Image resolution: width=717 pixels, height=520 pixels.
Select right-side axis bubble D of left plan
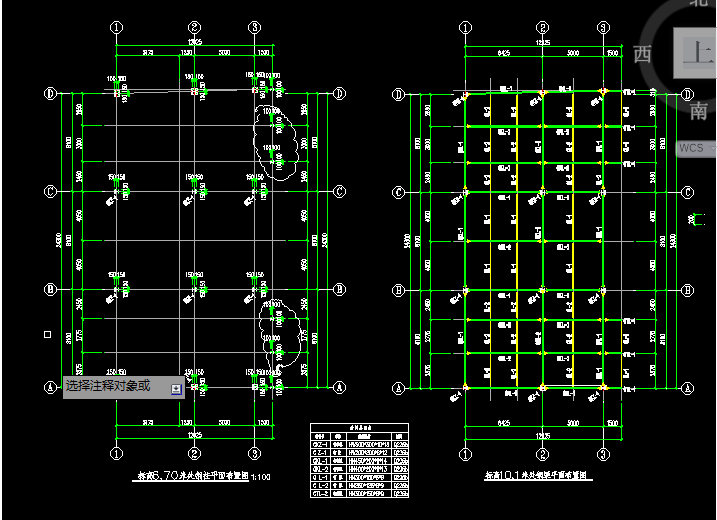339,94
